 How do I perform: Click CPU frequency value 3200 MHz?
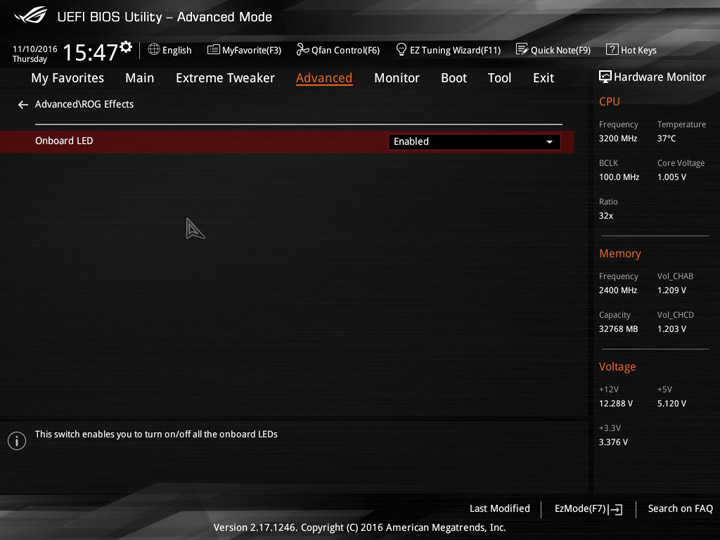618,138
